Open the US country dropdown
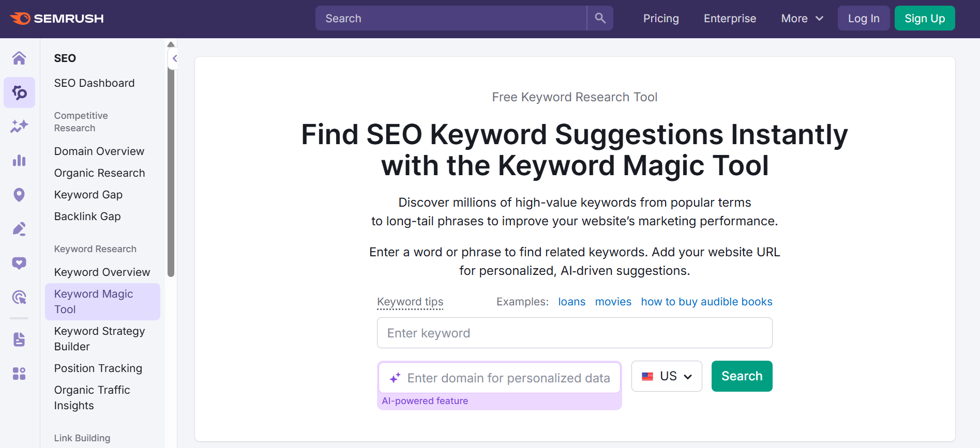 point(667,376)
